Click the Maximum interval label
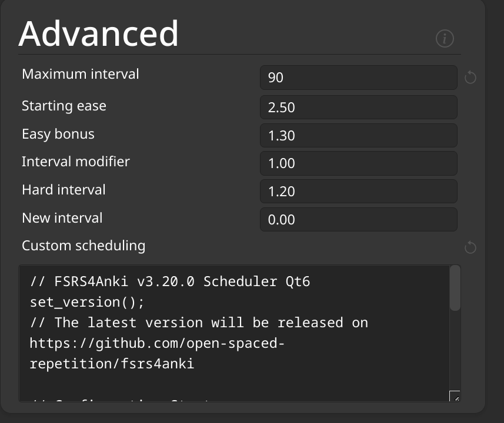Viewport: 504px width, 423px height. (81, 74)
